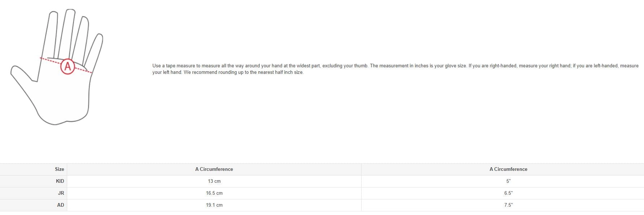
Task: Click the KID size row label
Action: point(60,181)
